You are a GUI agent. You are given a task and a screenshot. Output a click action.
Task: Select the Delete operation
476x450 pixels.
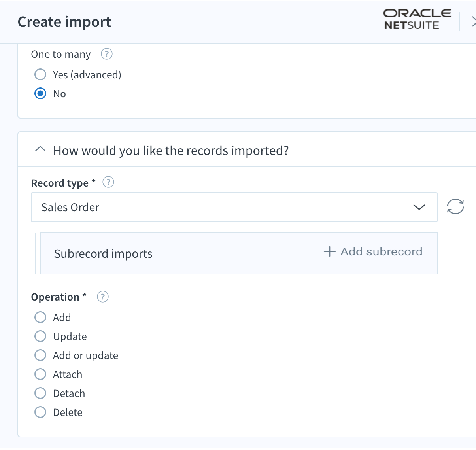pos(40,412)
